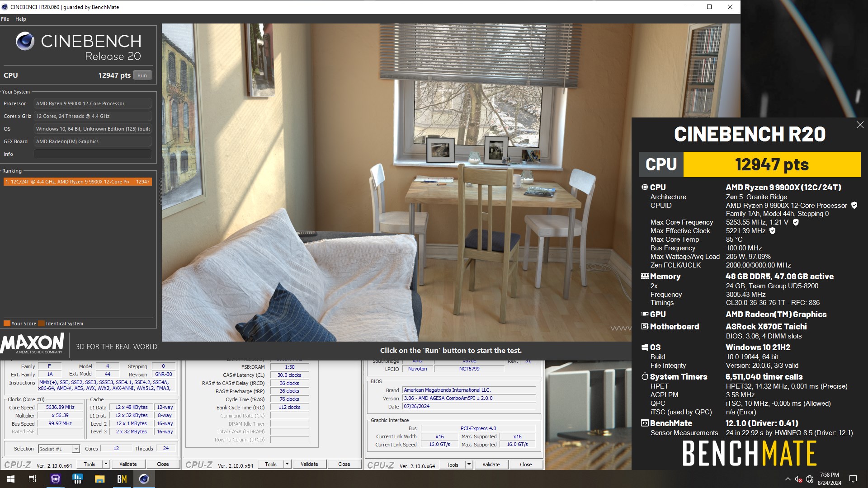The height and width of the screenshot is (488, 868).
Task: Start the CPU test with Run button
Action: tap(142, 75)
